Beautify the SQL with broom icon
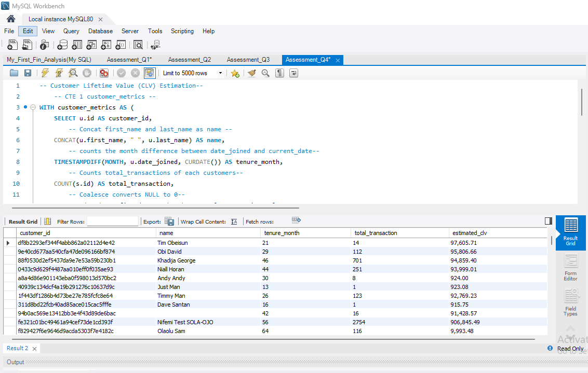The image size is (588, 373). tap(251, 73)
